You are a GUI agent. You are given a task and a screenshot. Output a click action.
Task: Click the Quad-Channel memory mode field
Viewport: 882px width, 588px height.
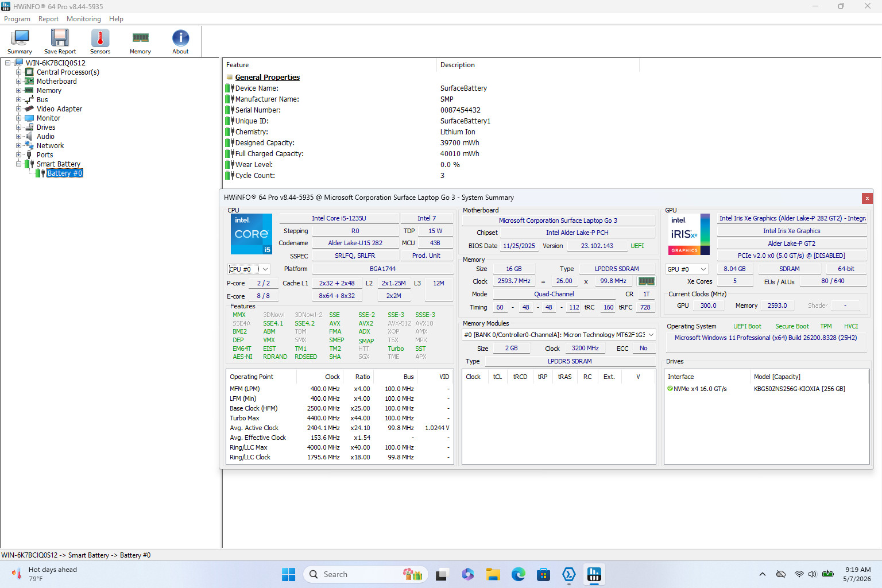[554, 294]
